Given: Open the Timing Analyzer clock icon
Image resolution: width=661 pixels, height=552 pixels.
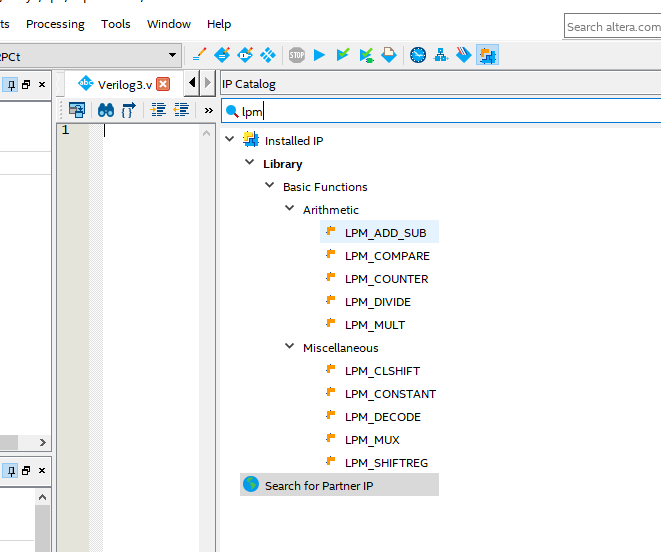Looking at the screenshot, I should click(417, 55).
